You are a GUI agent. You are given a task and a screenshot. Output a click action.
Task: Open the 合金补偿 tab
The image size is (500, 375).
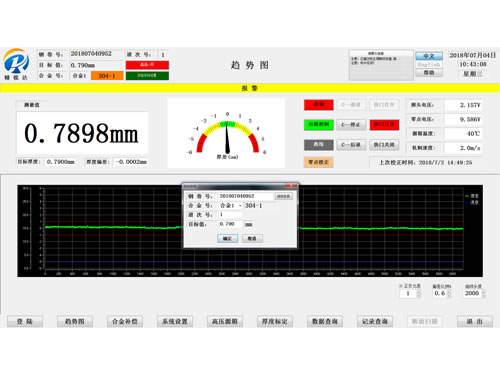coord(125,321)
